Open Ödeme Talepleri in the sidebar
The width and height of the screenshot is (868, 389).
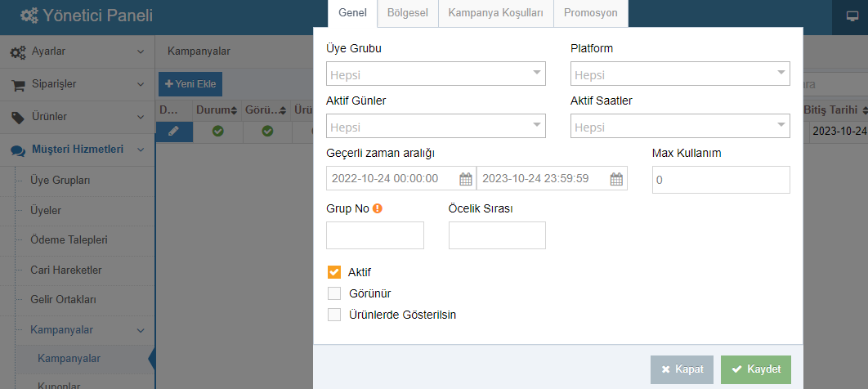coord(69,241)
